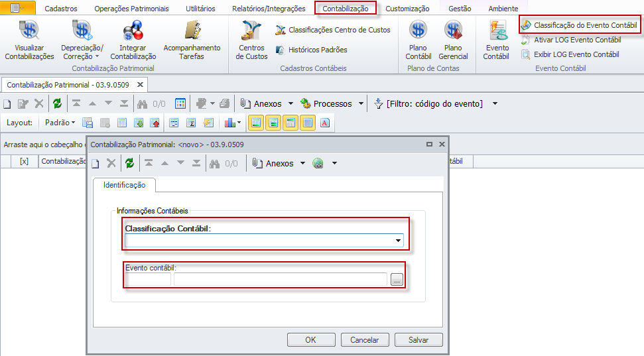Image resolution: width=644 pixels, height=356 pixels.
Task: Open the Anexos dropdown in main toolbar
Action: [290, 104]
